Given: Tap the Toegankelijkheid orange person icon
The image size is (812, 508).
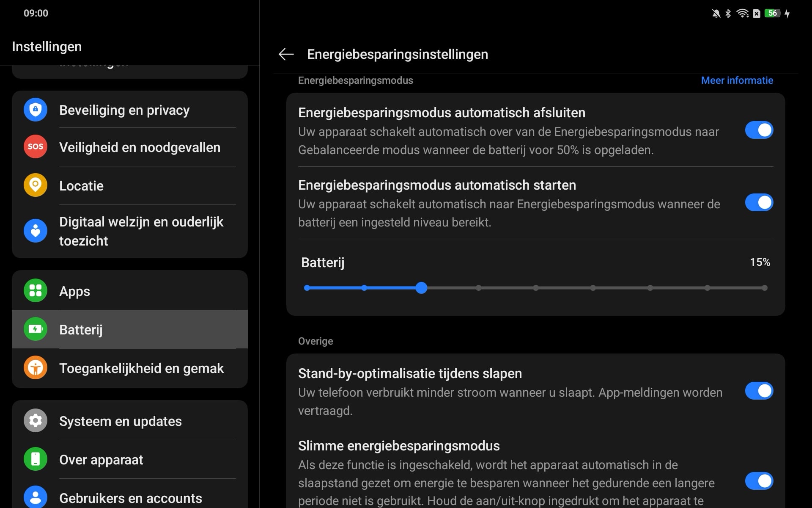Looking at the screenshot, I should (x=36, y=367).
